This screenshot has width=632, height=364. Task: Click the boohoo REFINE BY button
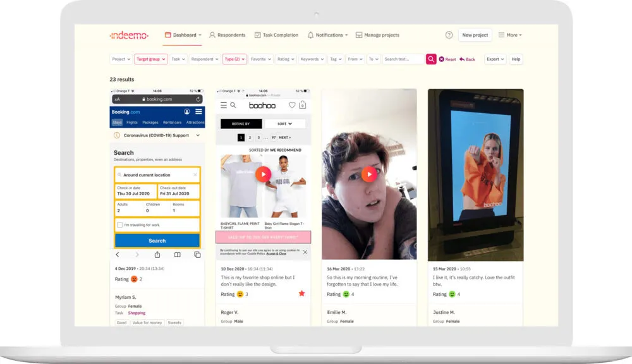[x=241, y=124]
